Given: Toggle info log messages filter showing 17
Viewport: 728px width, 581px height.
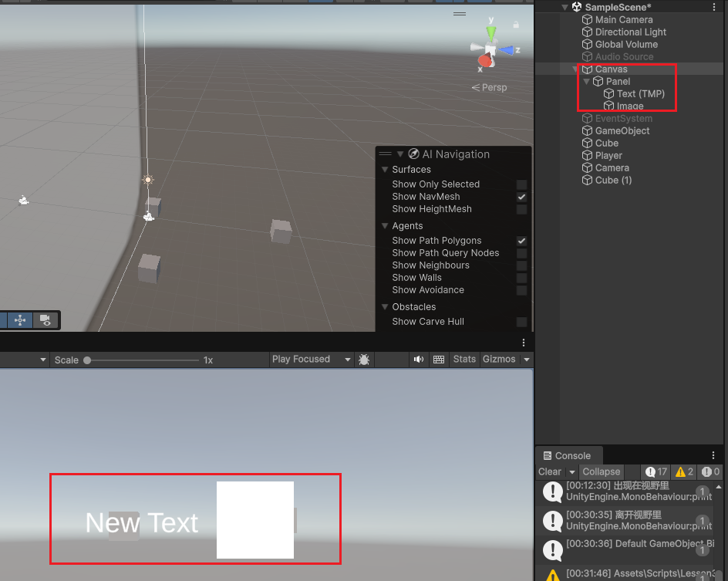Looking at the screenshot, I should pos(656,471).
